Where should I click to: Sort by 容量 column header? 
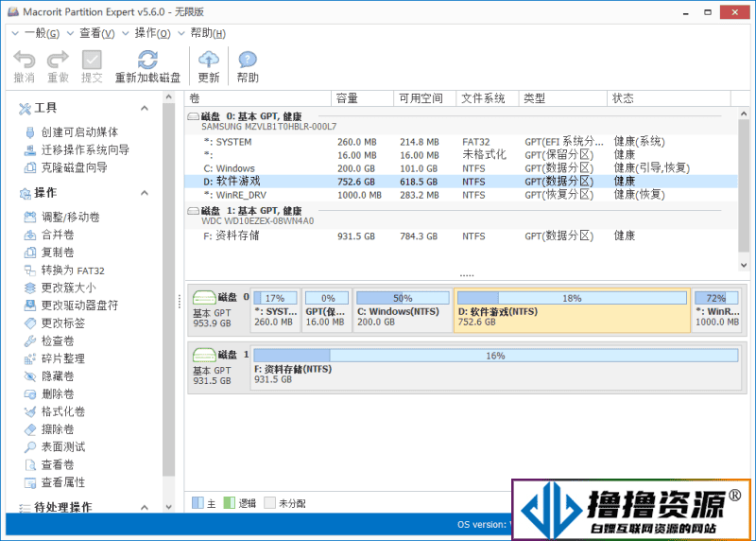tap(363, 98)
